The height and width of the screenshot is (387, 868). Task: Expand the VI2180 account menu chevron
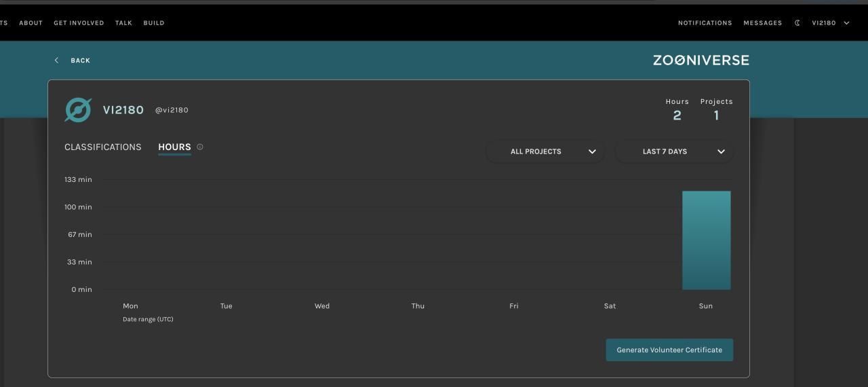point(846,23)
